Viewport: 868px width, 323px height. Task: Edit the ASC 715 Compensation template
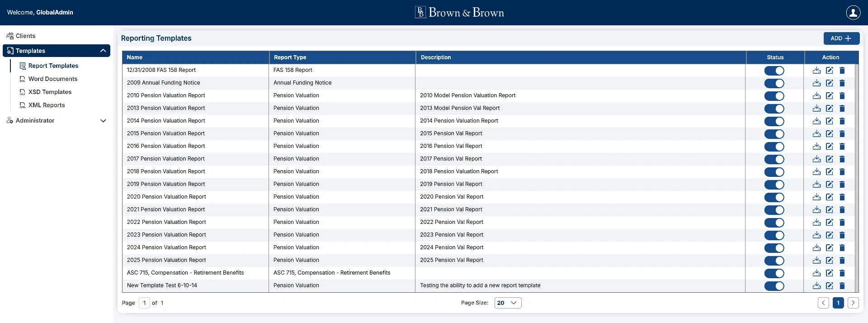click(829, 273)
